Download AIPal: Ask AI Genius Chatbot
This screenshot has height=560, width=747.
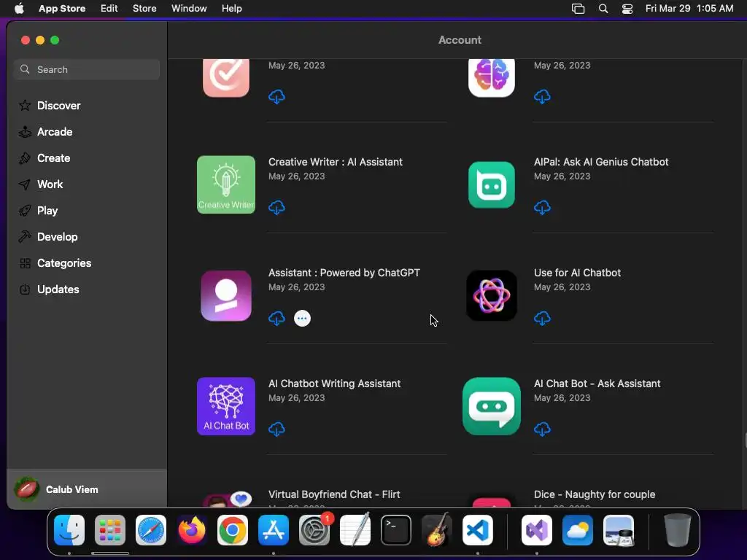[542, 208]
